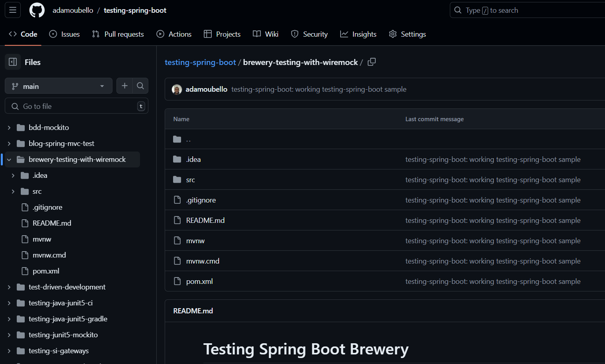Expand the testing-si-gateways folder chevron
The image size is (605, 364).
[9, 351]
